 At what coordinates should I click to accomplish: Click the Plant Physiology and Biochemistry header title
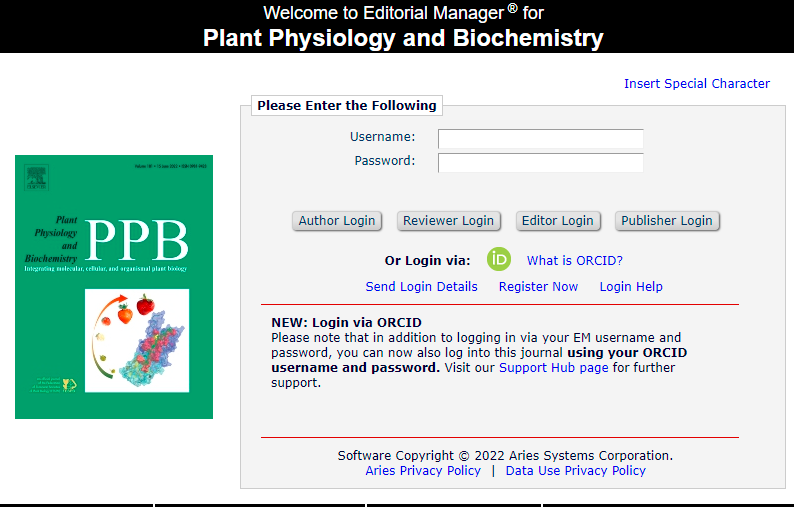[403, 39]
